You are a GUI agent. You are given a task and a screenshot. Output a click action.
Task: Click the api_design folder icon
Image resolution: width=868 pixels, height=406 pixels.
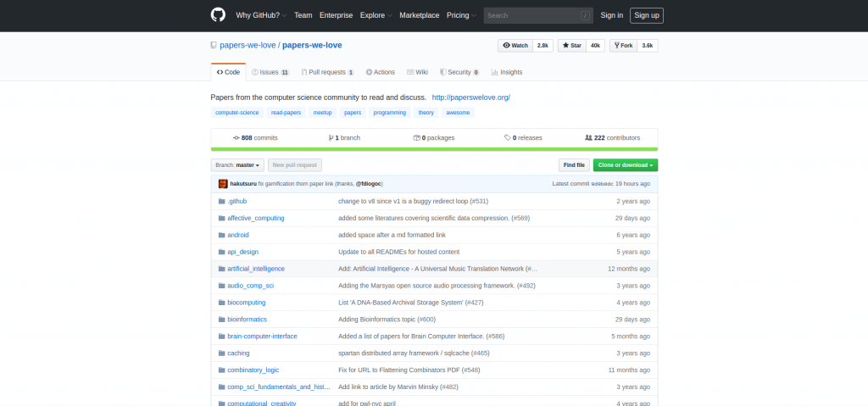221,252
